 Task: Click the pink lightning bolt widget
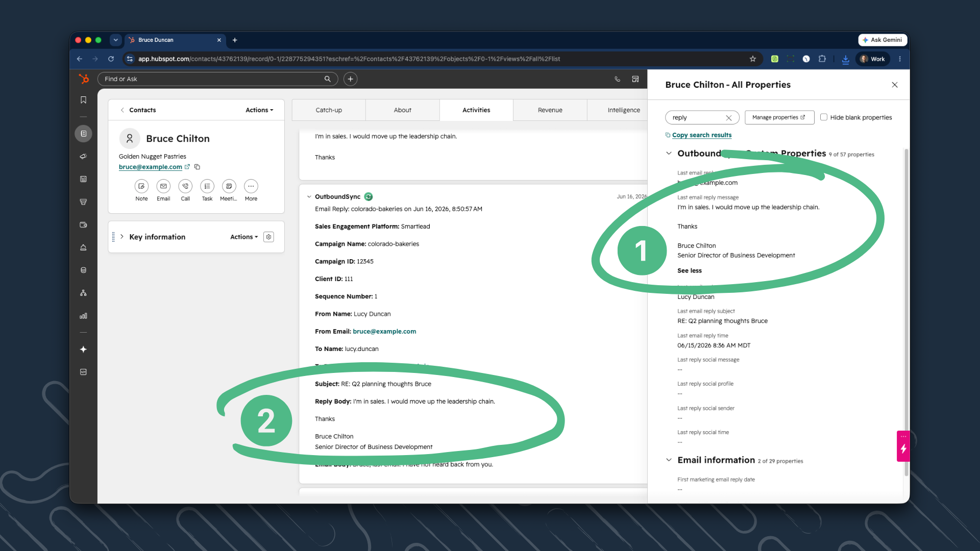click(x=903, y=446)
